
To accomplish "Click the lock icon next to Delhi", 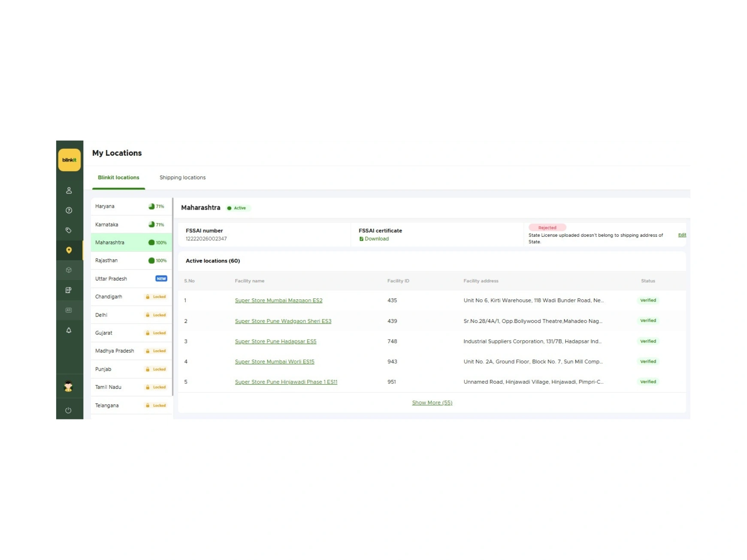I will coord(148,315).
